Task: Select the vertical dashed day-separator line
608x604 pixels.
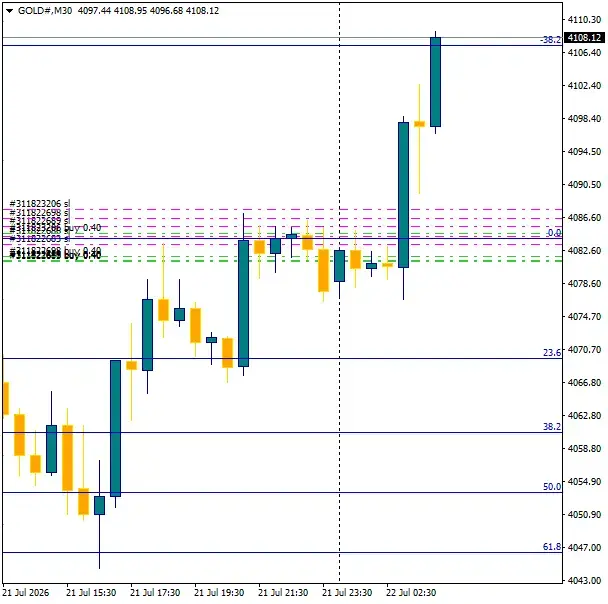Action: coord(340,293)
